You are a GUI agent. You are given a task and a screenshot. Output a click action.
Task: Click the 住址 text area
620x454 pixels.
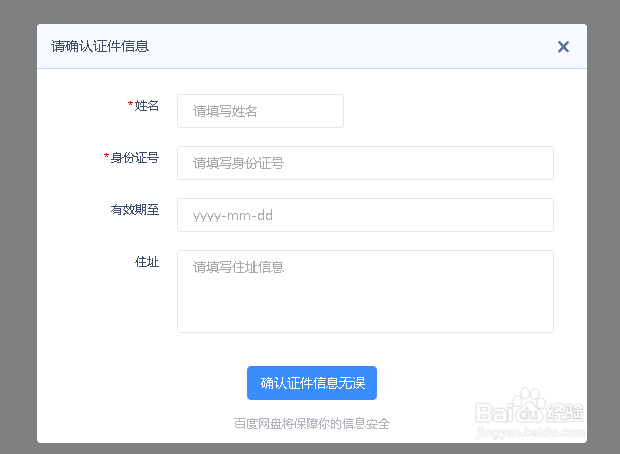click(x=365, y=291)
